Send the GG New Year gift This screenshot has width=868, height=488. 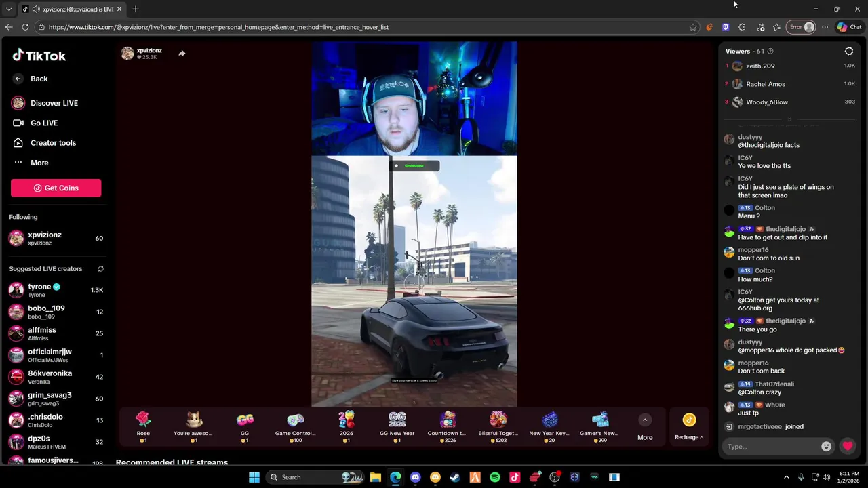pos(397,426)
